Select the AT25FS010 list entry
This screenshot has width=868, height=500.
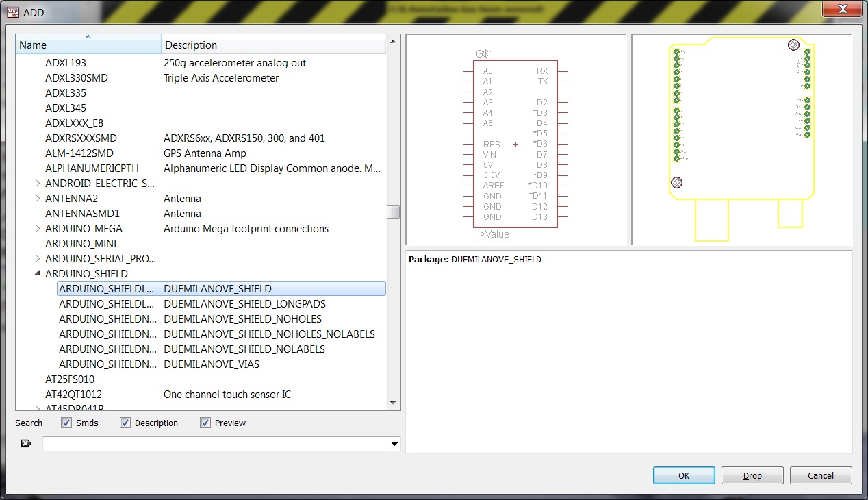(70, 379)
